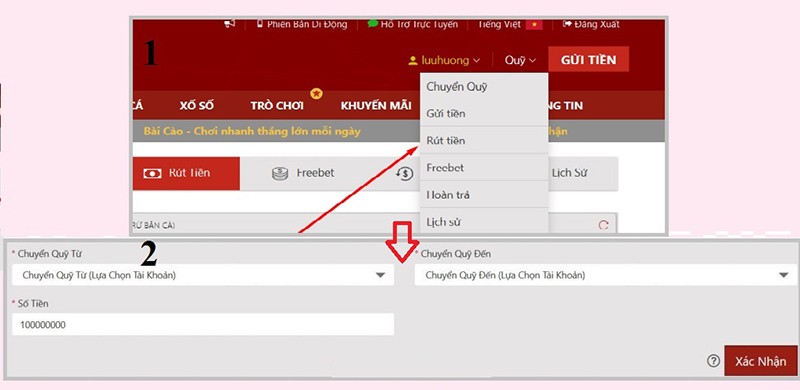This screenshot has width=800, height=390.
Task: Open the TRÒ CHƠI navigation item
Action: (277, 106)
